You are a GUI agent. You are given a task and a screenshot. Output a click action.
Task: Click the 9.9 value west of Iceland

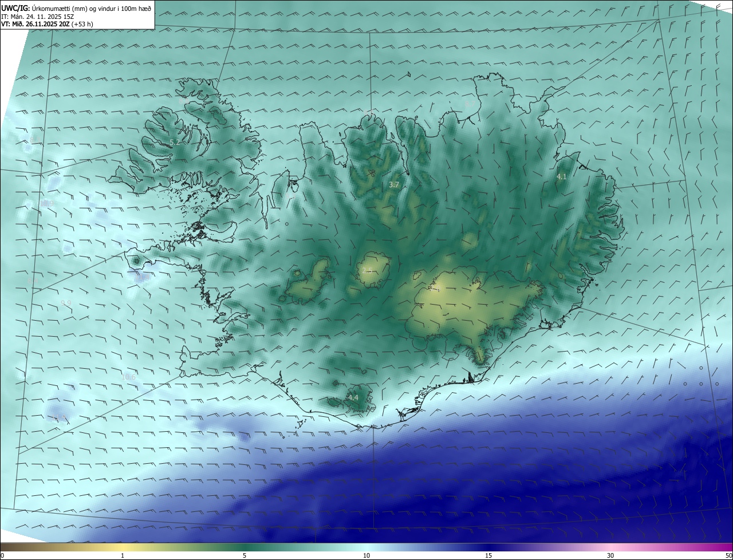click(66, 303)
